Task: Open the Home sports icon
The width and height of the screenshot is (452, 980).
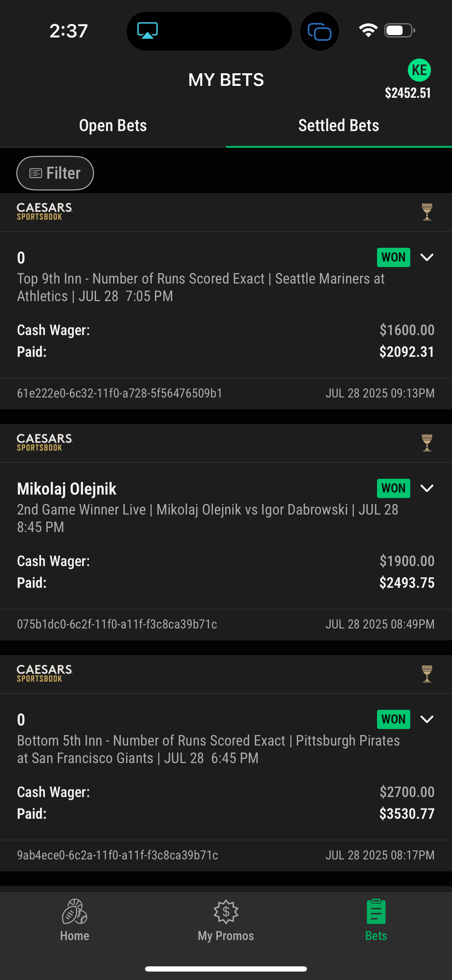Action: coord(75,912)
